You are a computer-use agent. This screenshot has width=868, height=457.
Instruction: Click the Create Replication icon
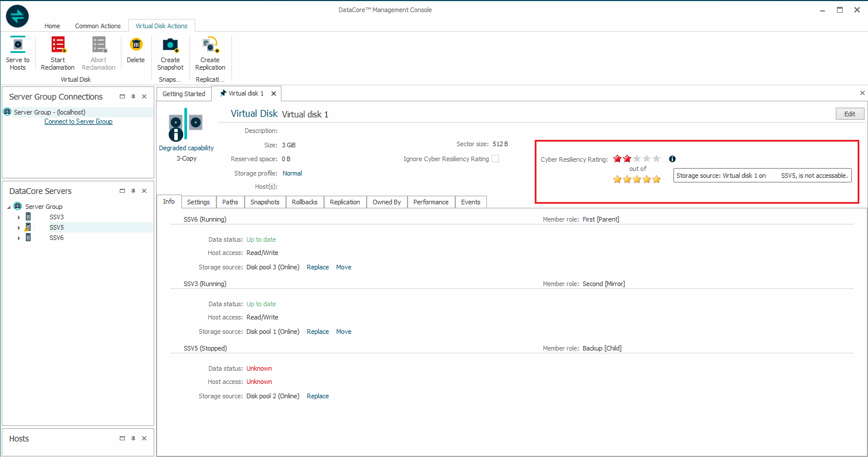210,45
